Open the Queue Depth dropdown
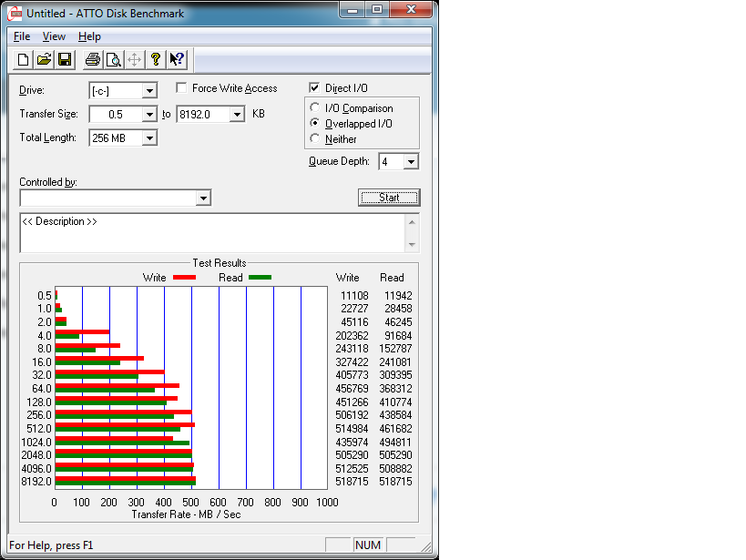The image size is (746, 560). point(411,162)
